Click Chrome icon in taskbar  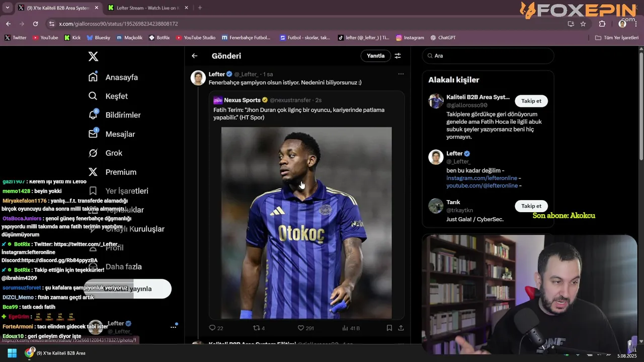(x=30, y=353)
